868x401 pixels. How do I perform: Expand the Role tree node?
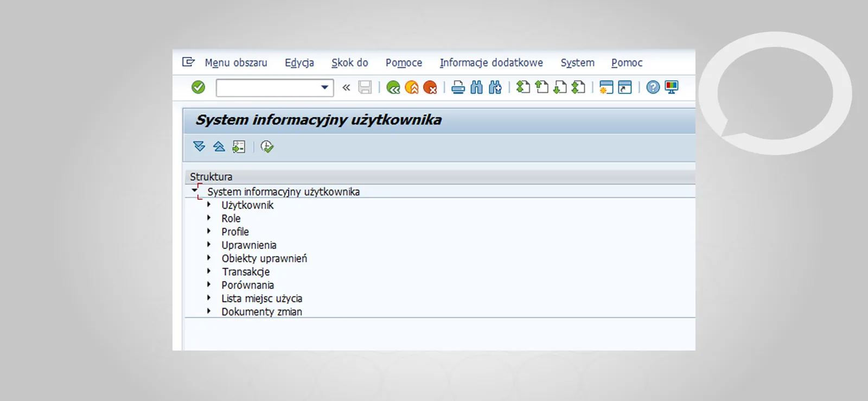[x=209, y=218]
